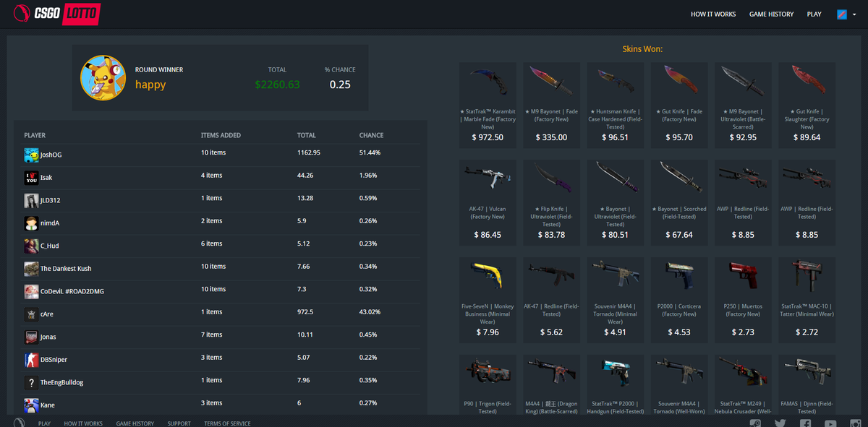The image size is (868, 427).
Task: Click JoshOG's player avatar
Action: click(31, 155)
